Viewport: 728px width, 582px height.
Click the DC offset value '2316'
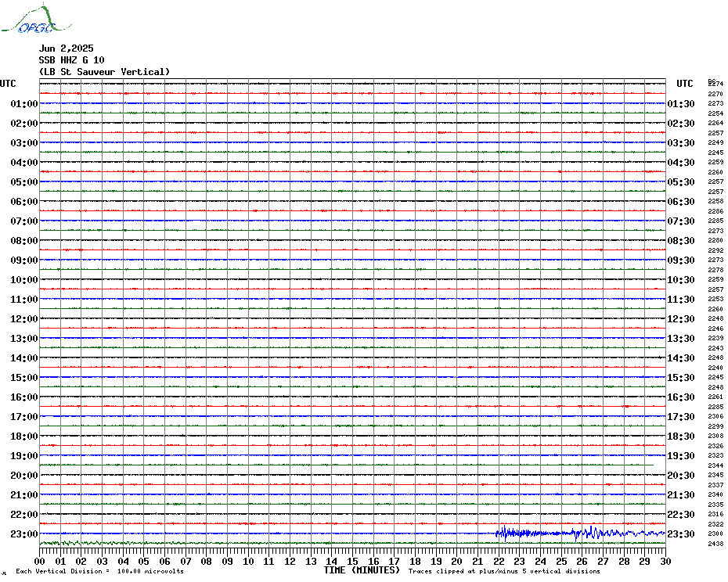tap(715, 514)
